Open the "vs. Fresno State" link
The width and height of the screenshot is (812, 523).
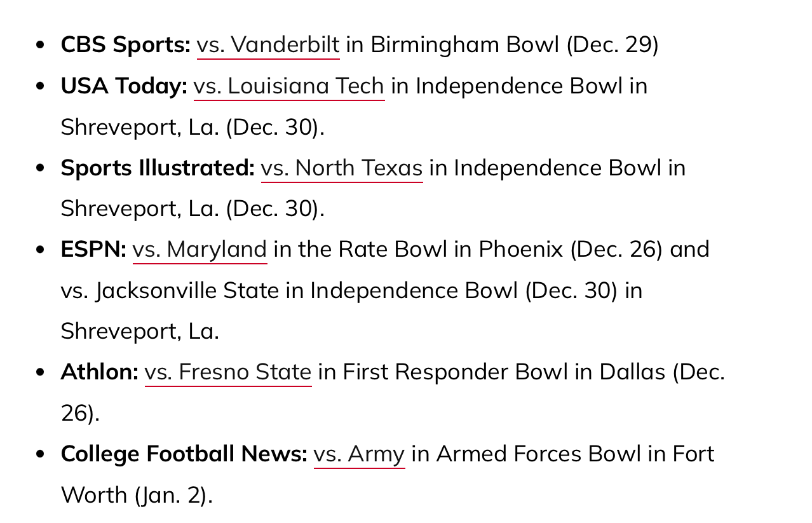pyautogui.click(x=228, y=372)
